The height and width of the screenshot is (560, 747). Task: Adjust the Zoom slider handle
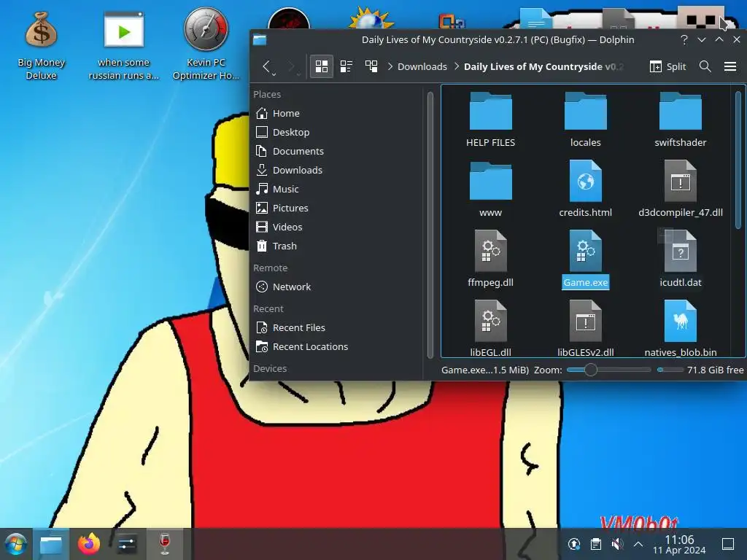[591, 370]
